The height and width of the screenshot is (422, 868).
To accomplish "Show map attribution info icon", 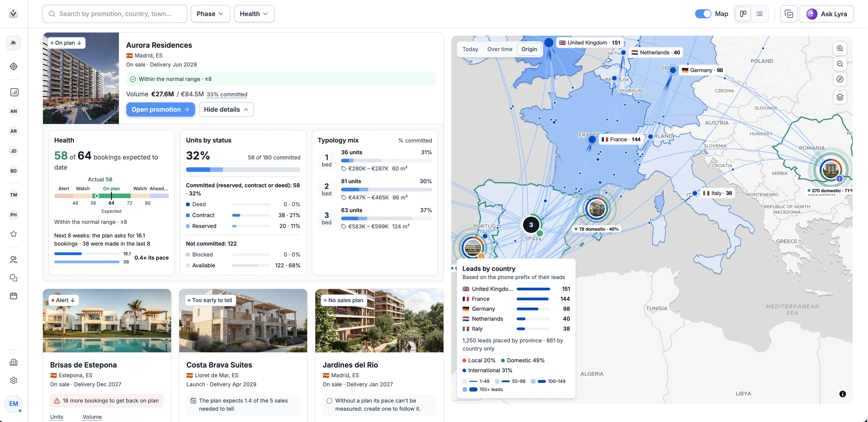I will click(x=843, y=394).
